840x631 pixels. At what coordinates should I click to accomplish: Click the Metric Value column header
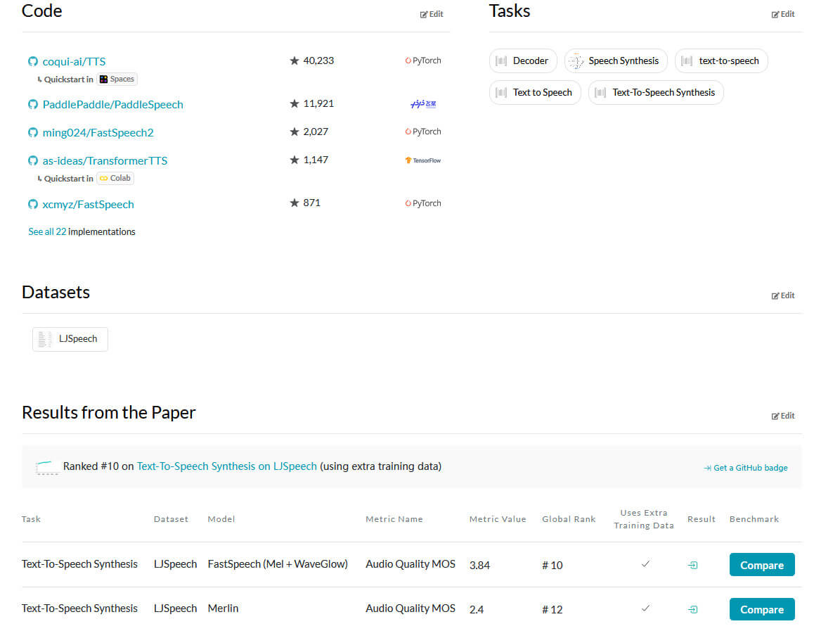[x=498, y=519]
